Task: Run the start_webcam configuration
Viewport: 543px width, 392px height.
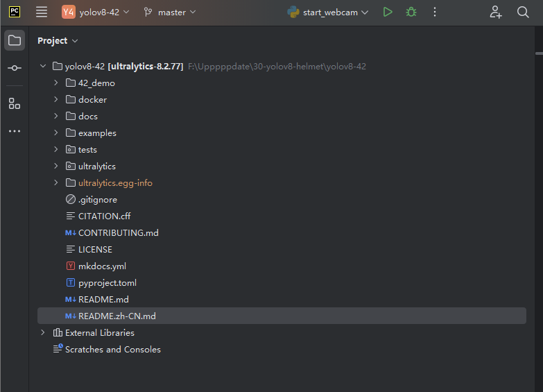Action: [388, 12]
